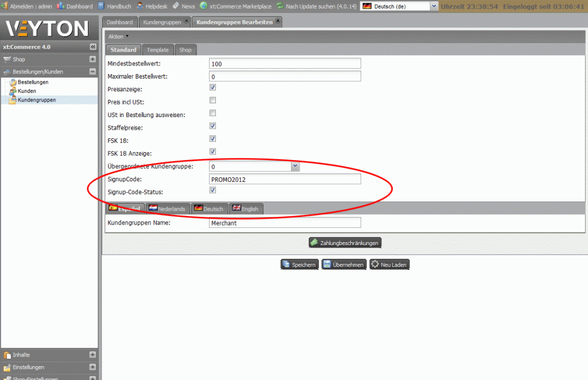Open the language selector Deutsch (de) dropdown
This screenshot has height=380, width=588.
[x=434, y=6]
